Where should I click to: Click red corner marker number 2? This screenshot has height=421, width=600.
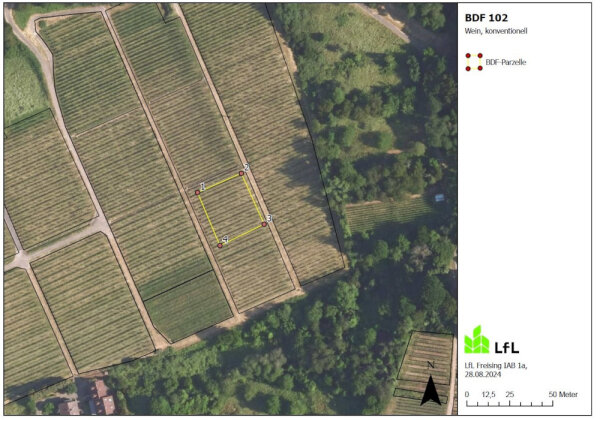click(x=241, y=174)
